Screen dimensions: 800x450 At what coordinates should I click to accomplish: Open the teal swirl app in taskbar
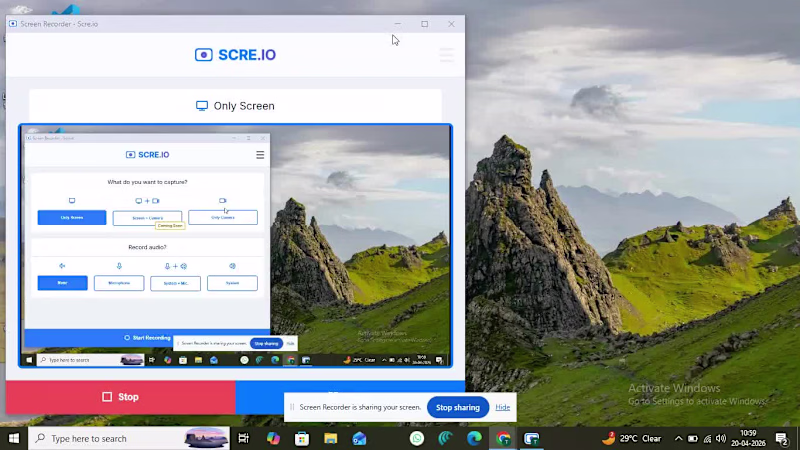click(445, 438)
